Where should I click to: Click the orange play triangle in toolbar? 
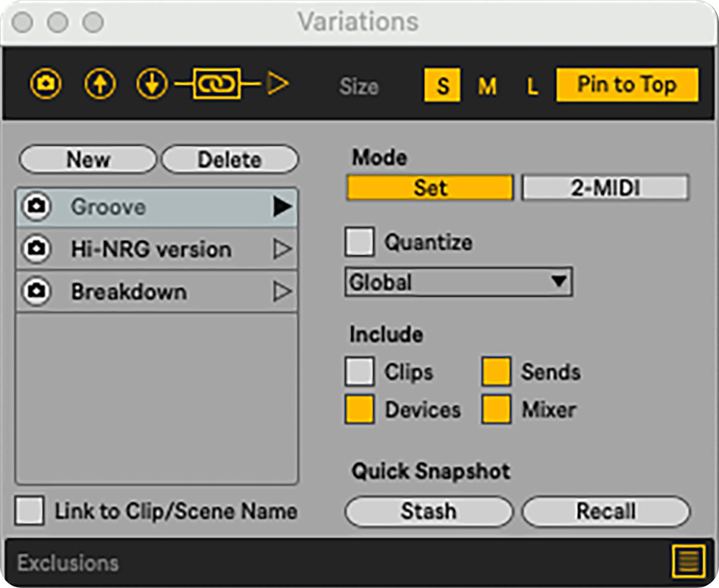pyautogui.click(x=278, y=84)
